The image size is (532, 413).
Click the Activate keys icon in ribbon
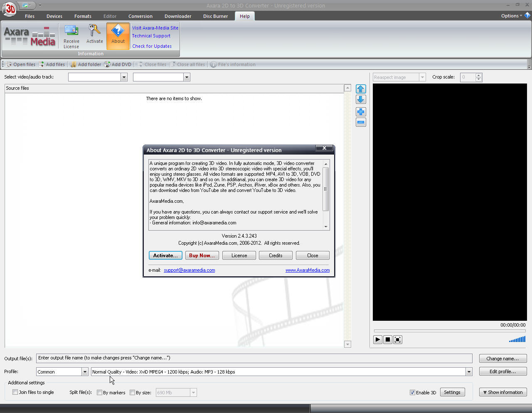94,31
